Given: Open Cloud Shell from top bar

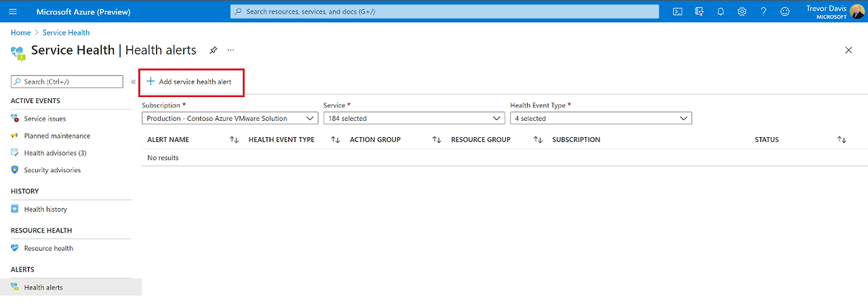Looking at the screenshot, I should (677, 12).
